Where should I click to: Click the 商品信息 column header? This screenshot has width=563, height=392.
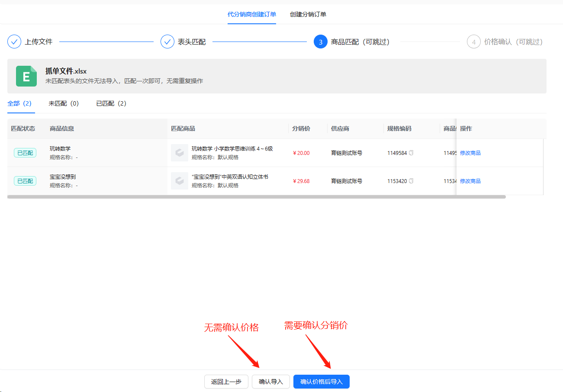point(62,129)
